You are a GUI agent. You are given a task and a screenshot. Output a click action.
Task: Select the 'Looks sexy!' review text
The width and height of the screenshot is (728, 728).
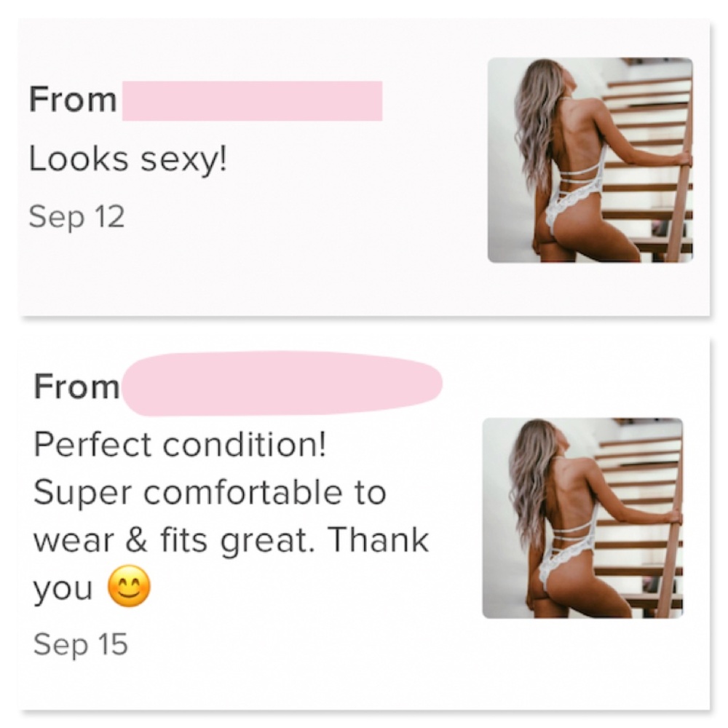[x=128, y=159]
